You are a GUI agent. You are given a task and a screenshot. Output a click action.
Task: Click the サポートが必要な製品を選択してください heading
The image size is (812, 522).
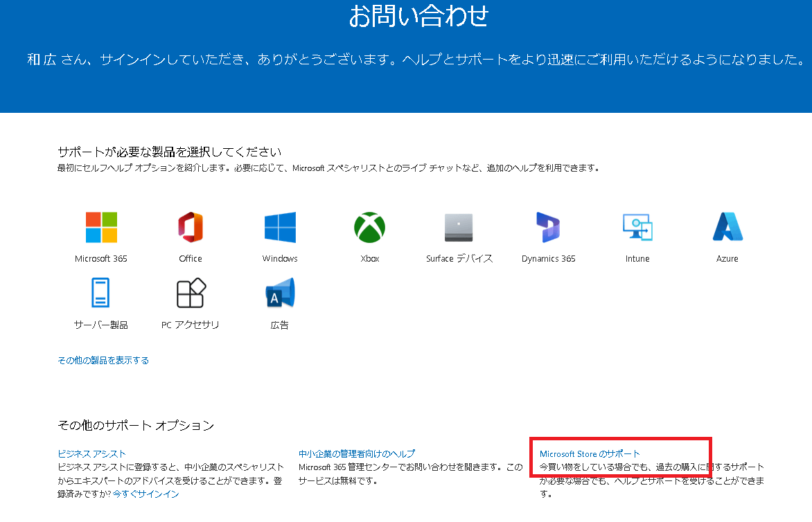click(169, 152)
